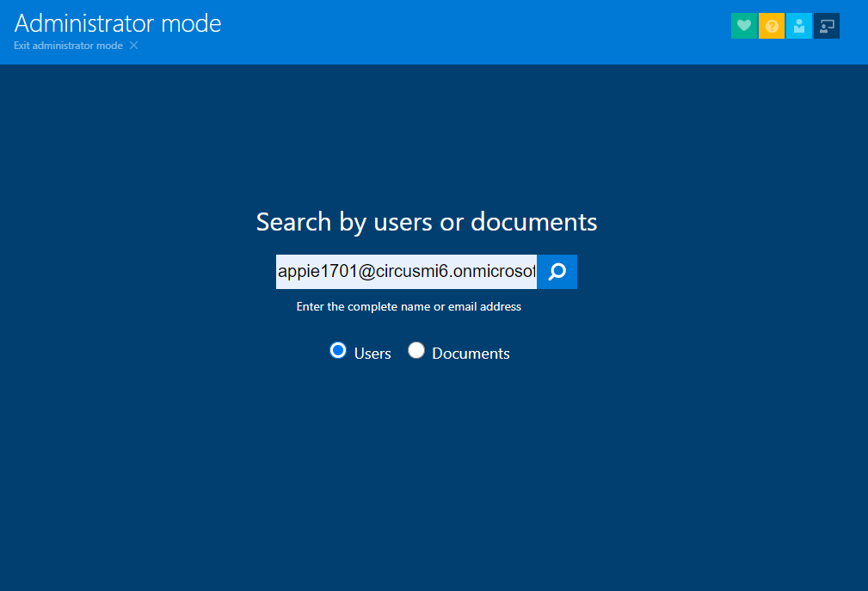The height and width of the screenshot is (591, 868).
Task: Click the magnifying glass search button
Action: 557,272
